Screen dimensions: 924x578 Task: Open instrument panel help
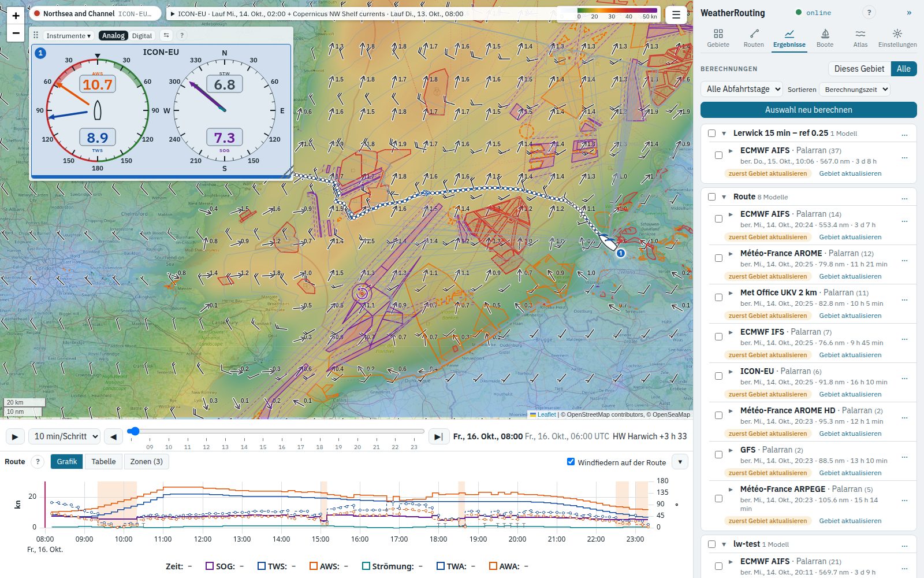click(x=182, y=35)
